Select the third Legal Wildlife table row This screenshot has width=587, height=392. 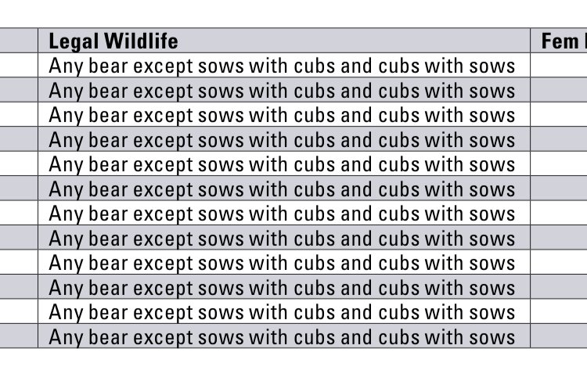pos(284,114)
